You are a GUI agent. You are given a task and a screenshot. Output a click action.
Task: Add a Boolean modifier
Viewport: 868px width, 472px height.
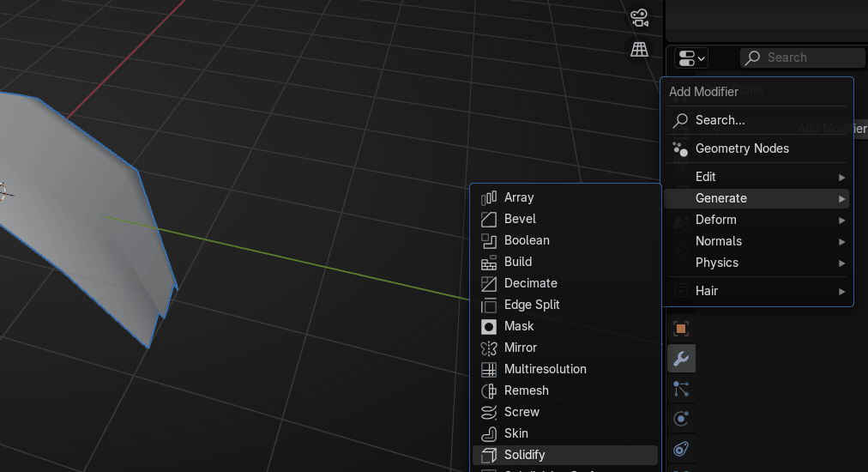tap(527, 240)
